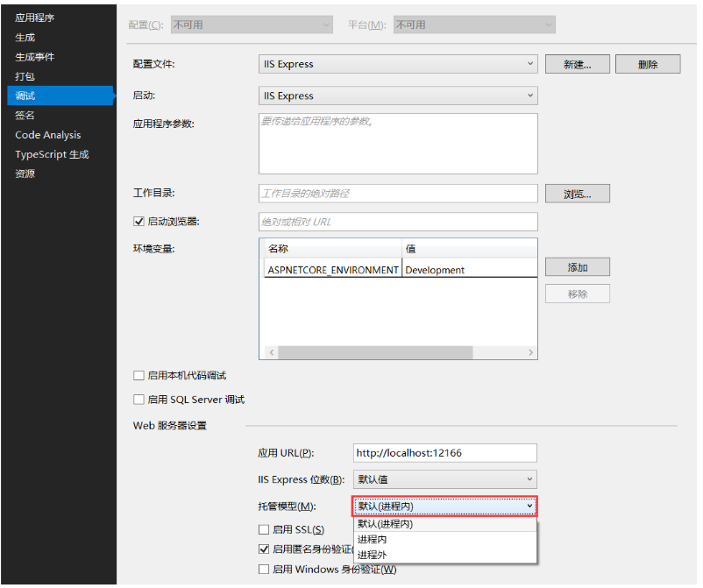Image resolution: width=703 pixels, height=588 pixels.
Task: Select the Development value cell
Action: pyautogui.click(x=470, y=270)
